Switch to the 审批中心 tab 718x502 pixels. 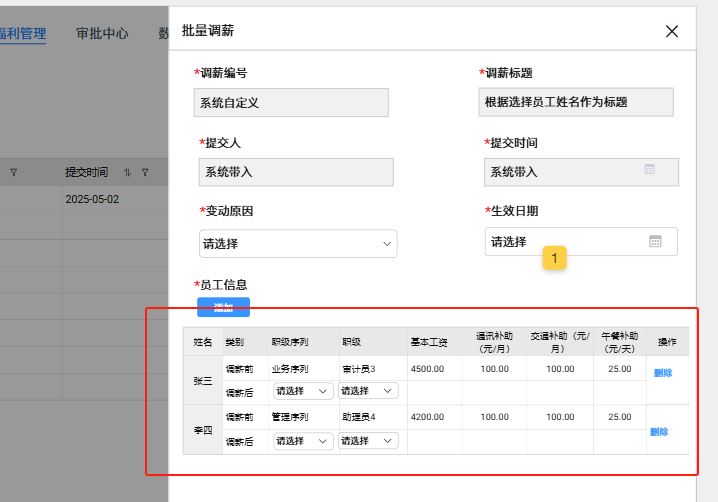102,33
